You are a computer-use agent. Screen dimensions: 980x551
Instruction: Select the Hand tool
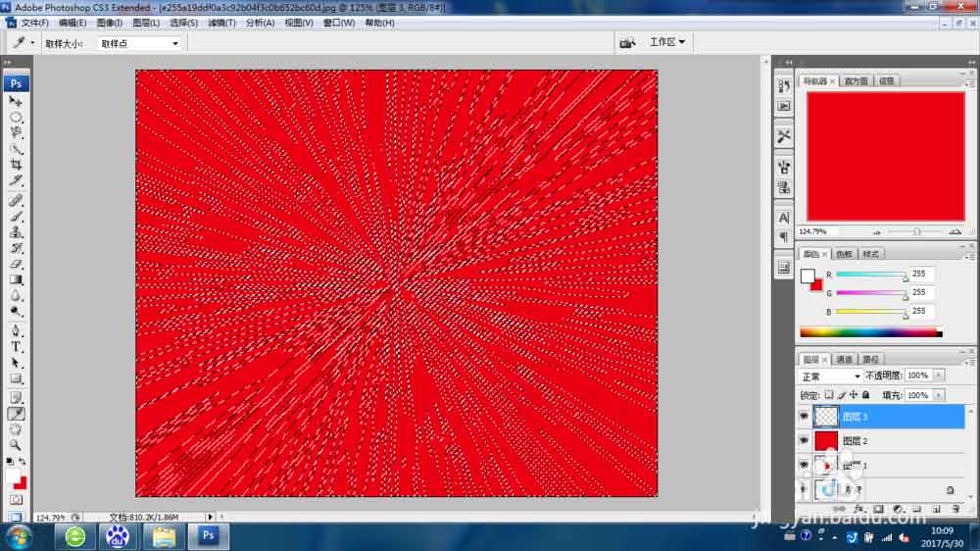point(16,429)
